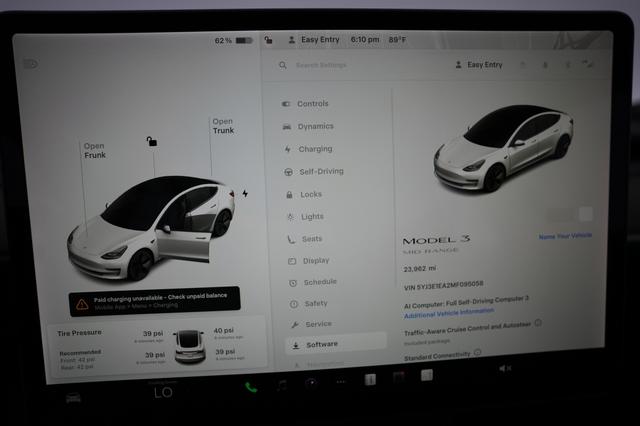Open the Safety settings menu

[309, 303]
